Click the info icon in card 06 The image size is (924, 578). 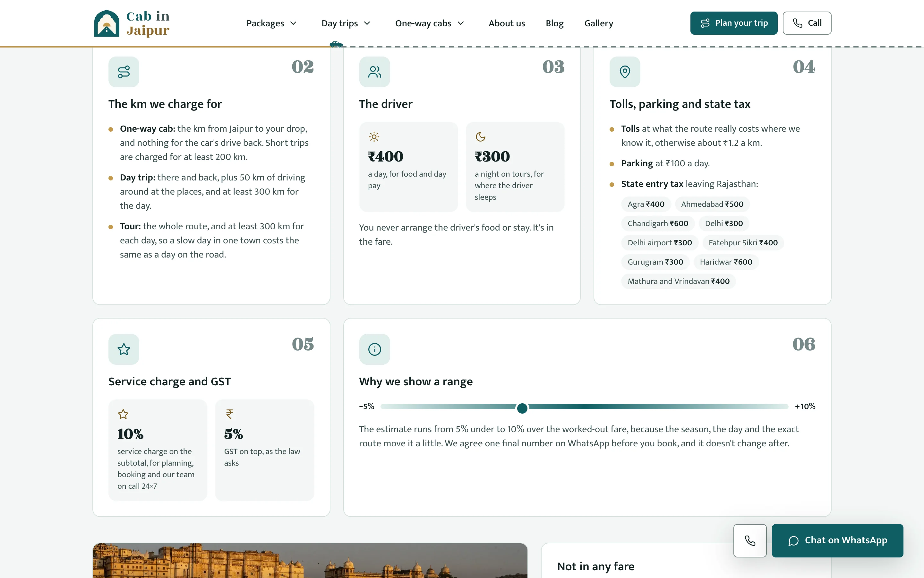(x=374, y=349)
